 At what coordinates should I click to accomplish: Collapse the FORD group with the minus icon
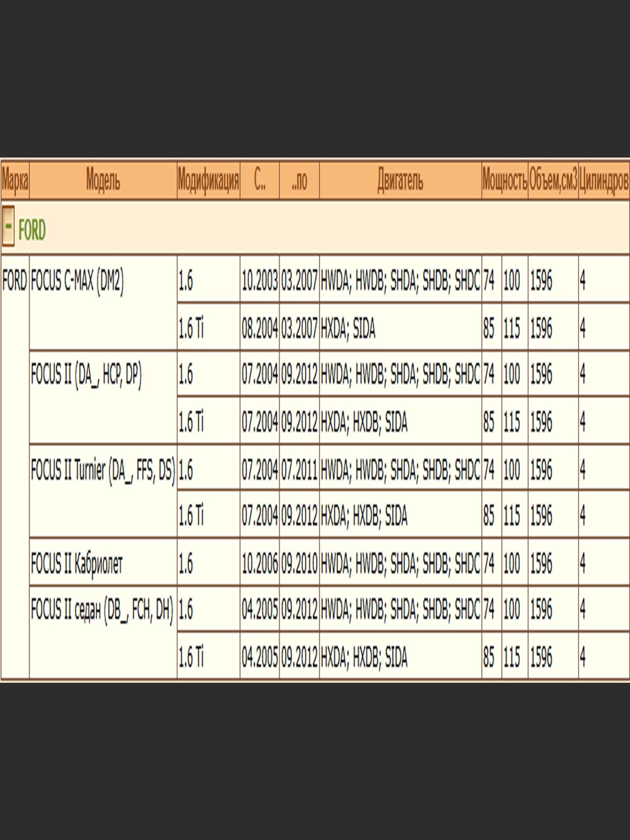click(x=8, y=226)
